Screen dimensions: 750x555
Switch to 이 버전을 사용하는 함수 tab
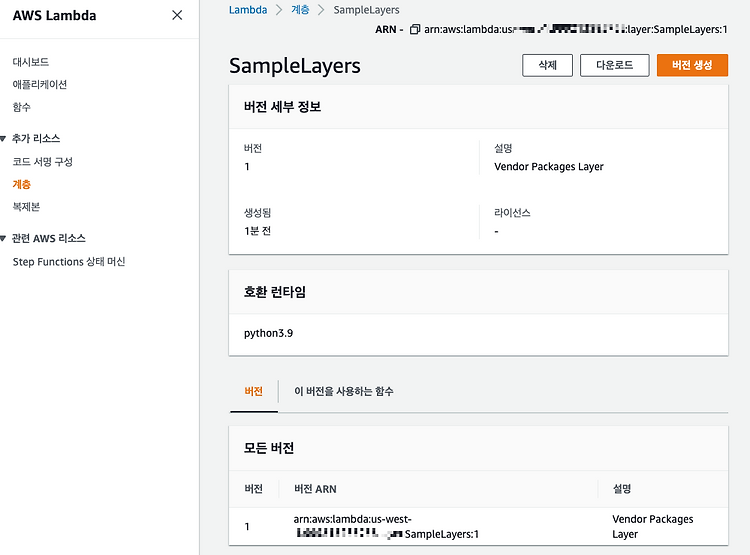(x=344, y=391)
